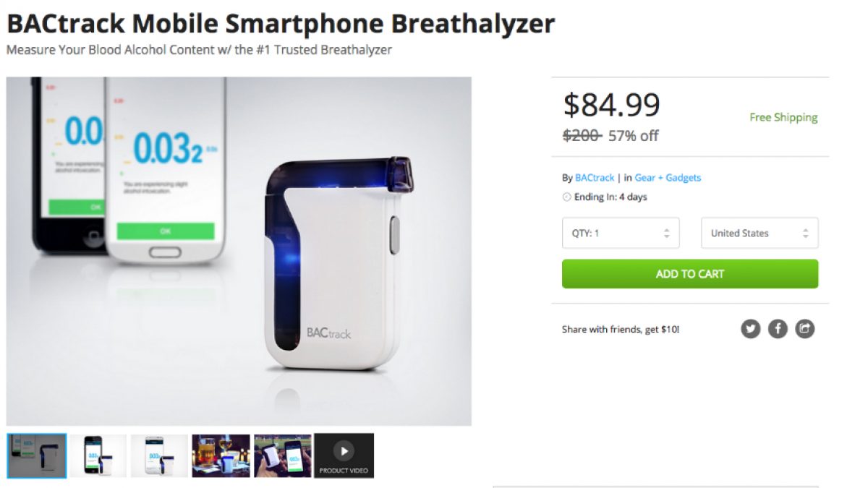Share the deal on Facebook
868x488 pixels.
point(778,329)
